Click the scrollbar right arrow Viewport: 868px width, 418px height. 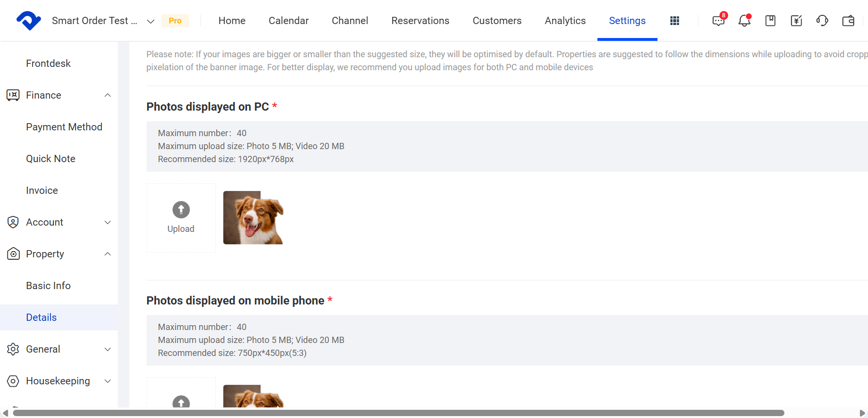click(x=862, y=413)
